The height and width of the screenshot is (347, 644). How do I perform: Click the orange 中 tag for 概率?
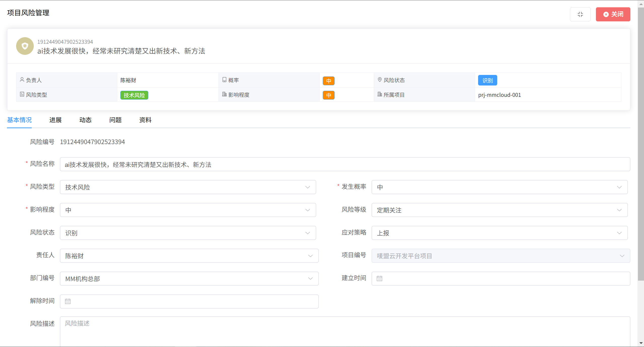click(x=329, y=81)
